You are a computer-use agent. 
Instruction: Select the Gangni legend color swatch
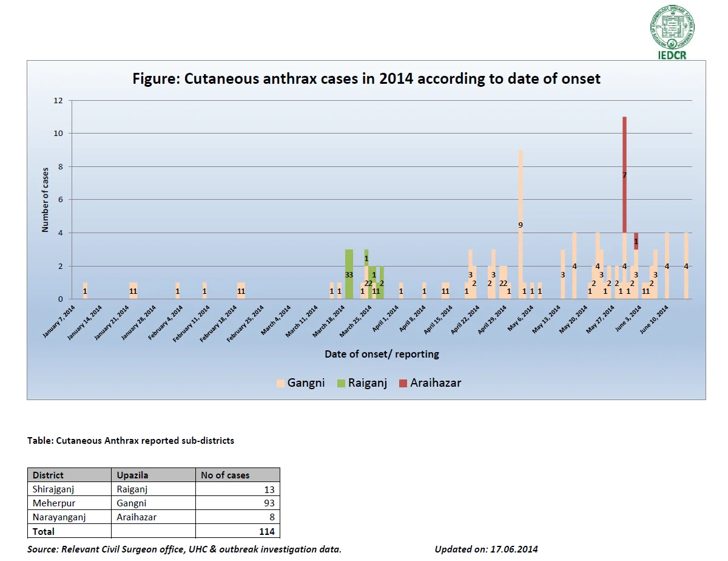point(280,383)
